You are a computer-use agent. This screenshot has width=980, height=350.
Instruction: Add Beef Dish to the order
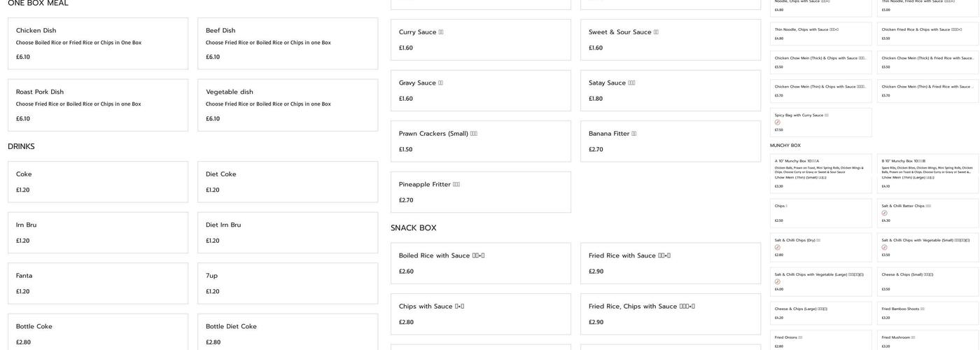click(x=288, y=43)
